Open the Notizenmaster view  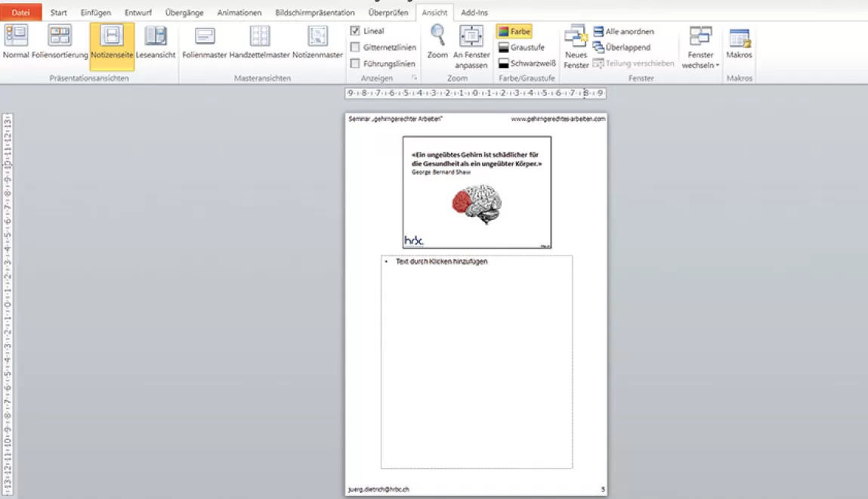pos(317,42)
